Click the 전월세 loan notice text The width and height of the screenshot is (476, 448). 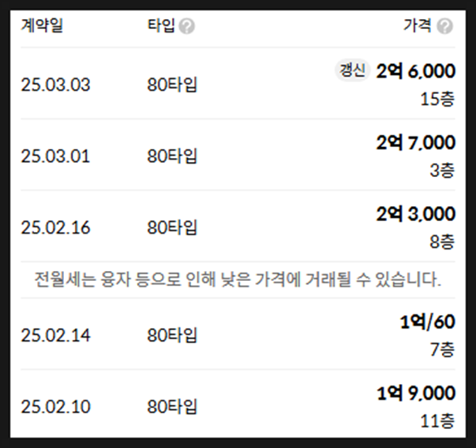238,279
